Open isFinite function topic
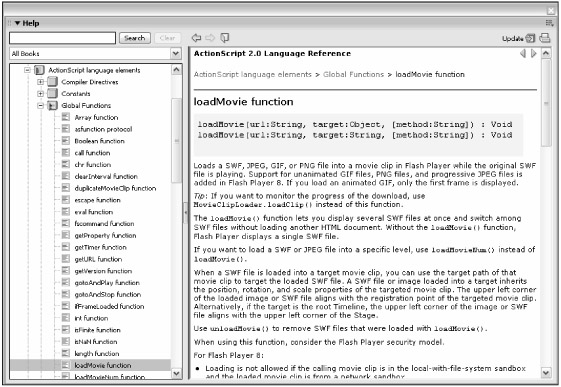 [x=97, y=330]
